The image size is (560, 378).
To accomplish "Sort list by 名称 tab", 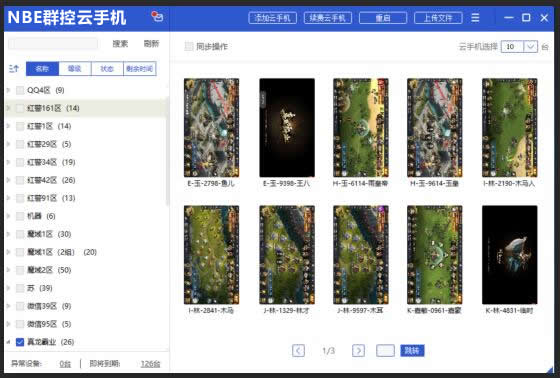I will coord(42,69).
